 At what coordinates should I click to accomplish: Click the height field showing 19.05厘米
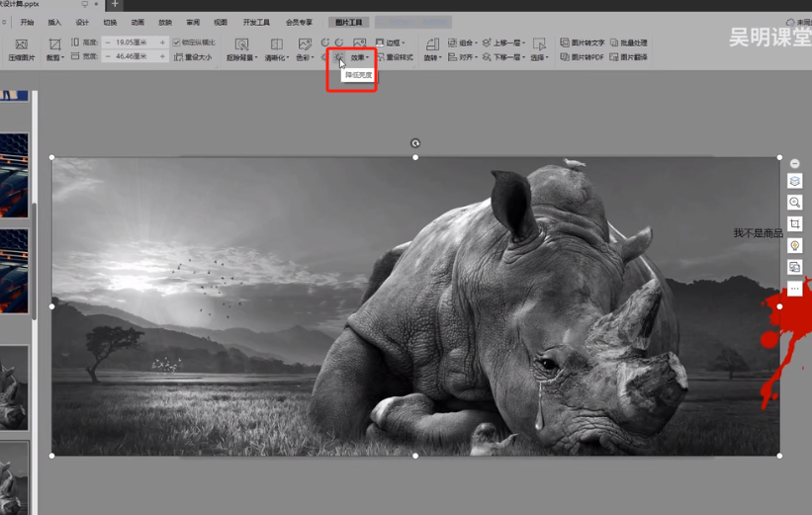134,43
